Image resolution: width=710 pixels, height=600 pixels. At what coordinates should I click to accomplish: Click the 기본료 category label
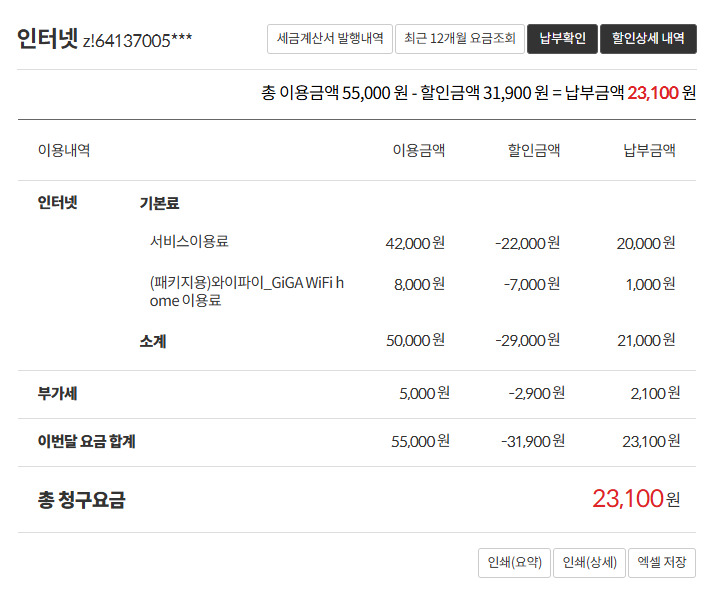click(x=159, y=203)
